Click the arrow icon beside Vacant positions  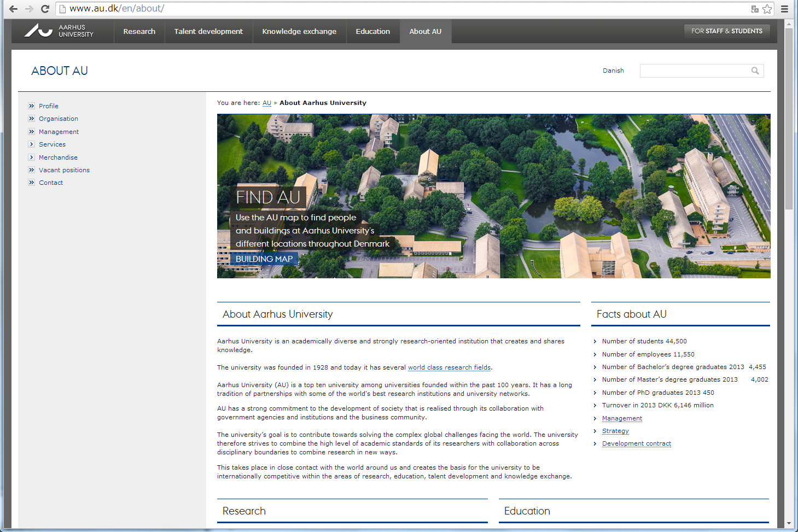[x=31, y=170]
